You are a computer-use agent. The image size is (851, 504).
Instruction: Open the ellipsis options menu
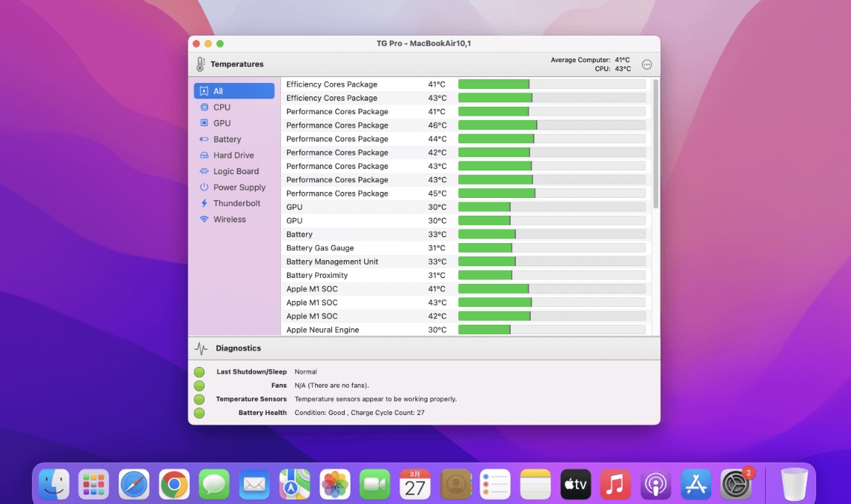point(646,64)
